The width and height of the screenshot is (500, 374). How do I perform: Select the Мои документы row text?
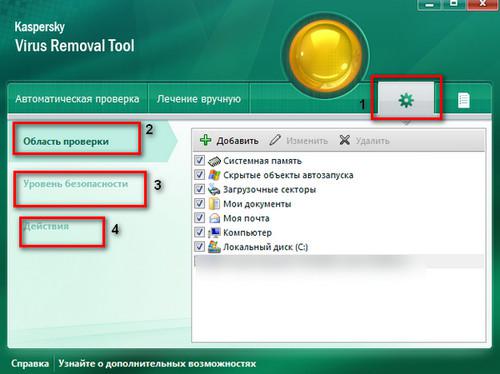click(x=257, y=204)
